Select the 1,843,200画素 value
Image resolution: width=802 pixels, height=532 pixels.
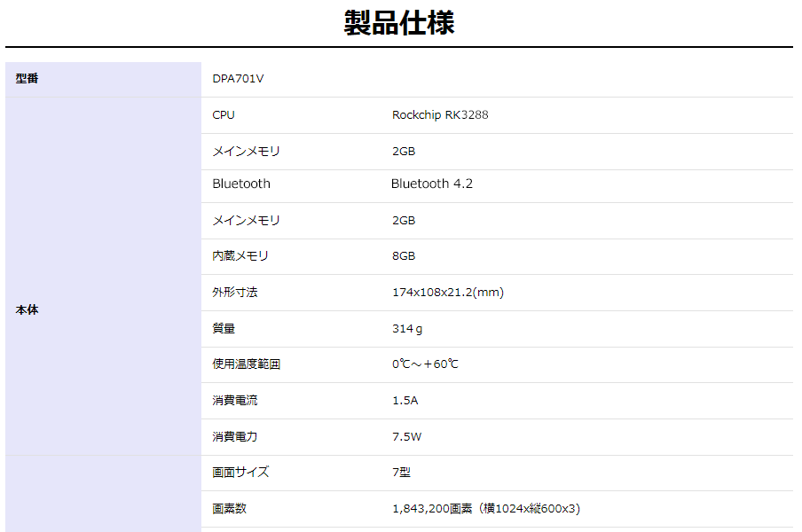click(486, 508)
